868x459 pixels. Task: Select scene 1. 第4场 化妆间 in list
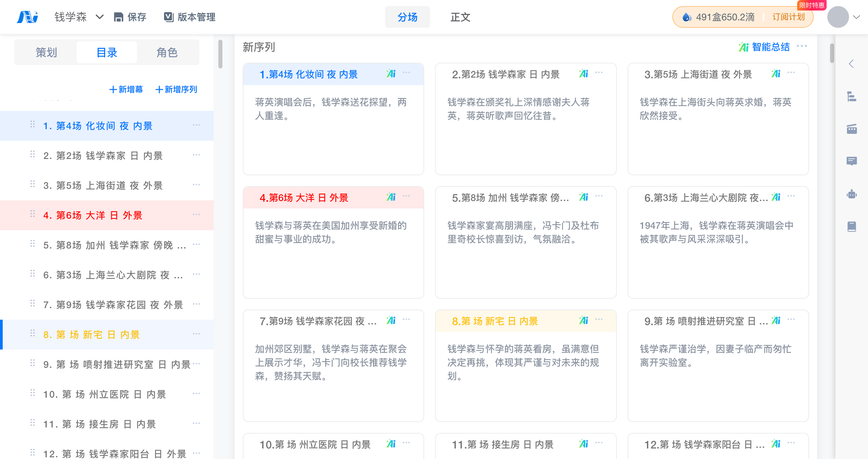pyautogui.click(x=107, y=126)
